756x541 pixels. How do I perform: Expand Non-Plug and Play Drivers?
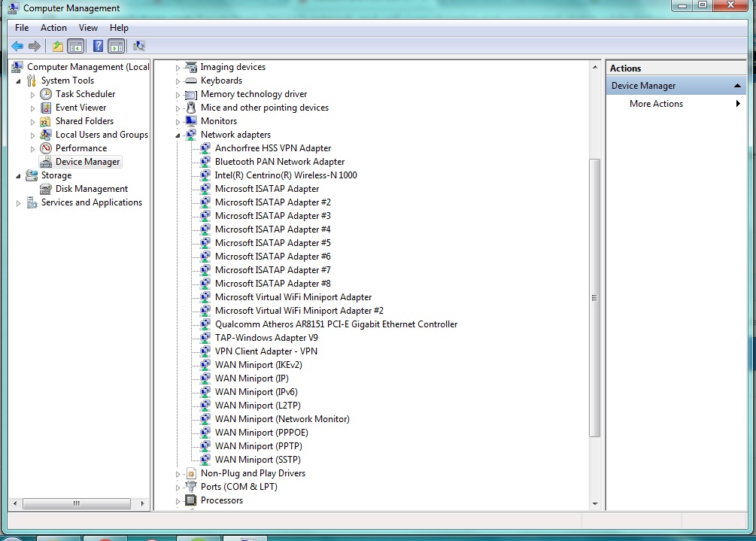[178, 474]
